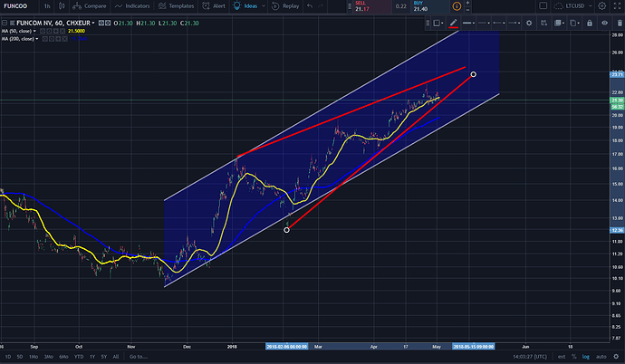Collapse the legend with the minus box icon
The width and height of the screenshot is (625, 364).
coord(5,24)
